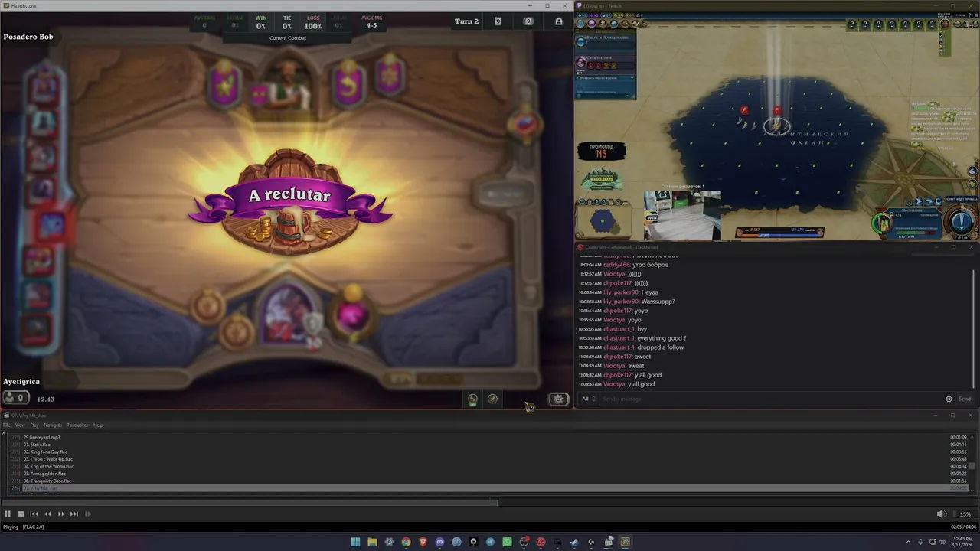Click the tavern upgrade star button
980x551 pixels.
click(x=225, y=84)
